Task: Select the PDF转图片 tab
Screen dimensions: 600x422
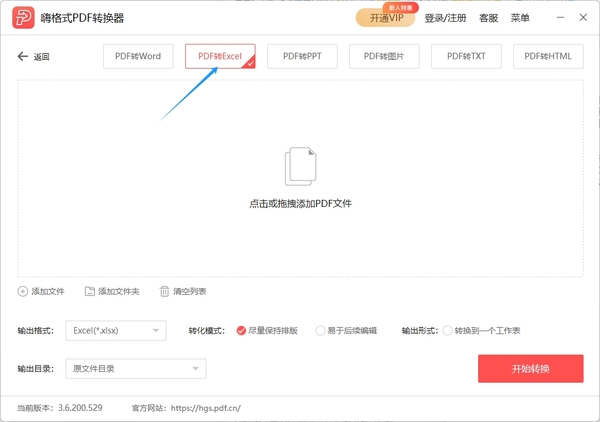Action: pyautogui.click(x=384, y=57)
